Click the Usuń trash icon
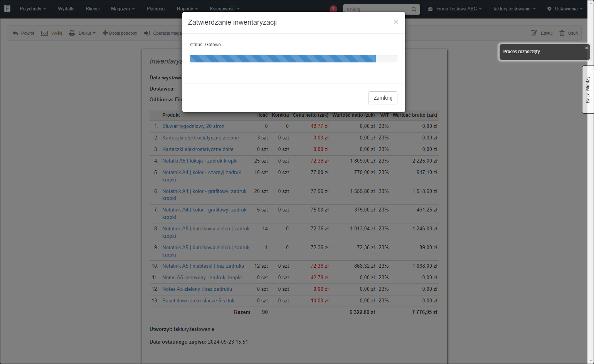The width and height of the screenshot is (594, 364). [x=562, y=33]
